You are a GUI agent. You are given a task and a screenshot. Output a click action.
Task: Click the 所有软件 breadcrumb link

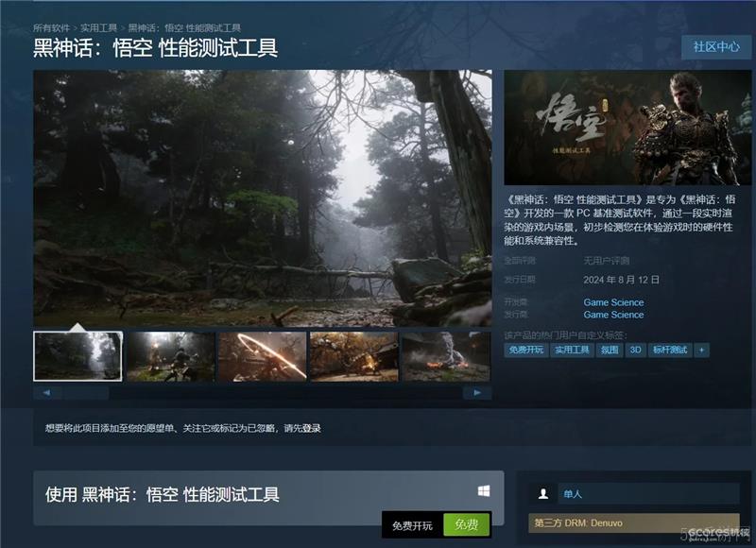pos(52,28)
